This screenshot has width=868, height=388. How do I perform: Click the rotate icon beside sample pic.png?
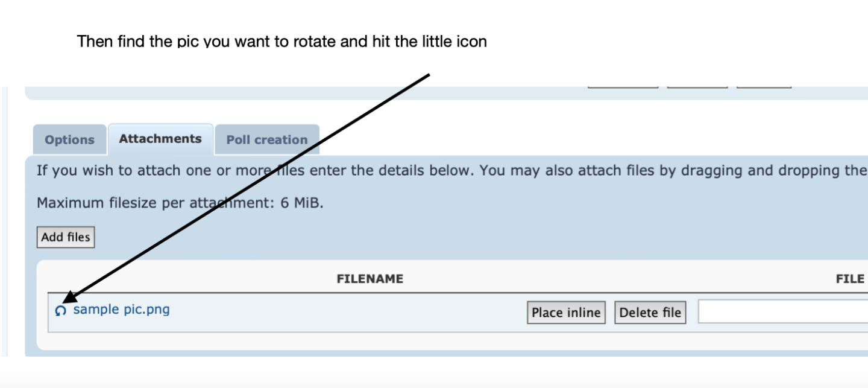click(60, 311)
